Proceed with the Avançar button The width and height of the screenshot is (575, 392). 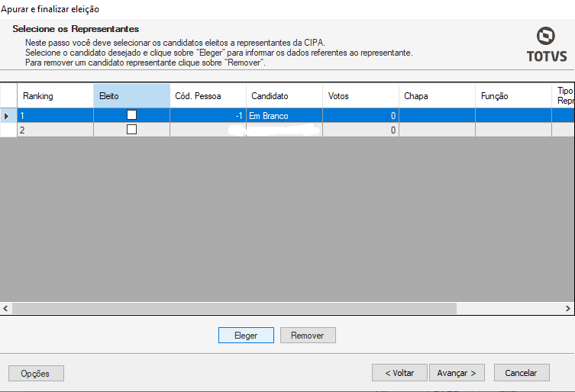pos(457,373)
